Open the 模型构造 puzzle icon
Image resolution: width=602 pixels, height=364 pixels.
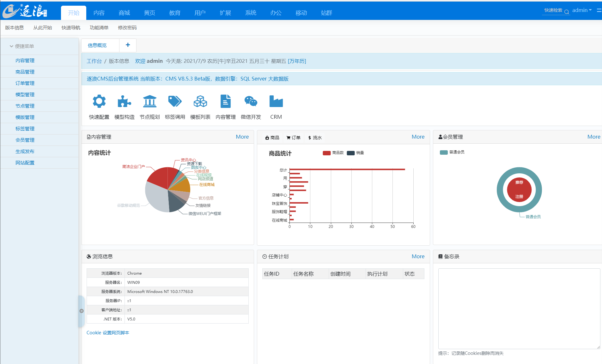[x=124, y=101]
